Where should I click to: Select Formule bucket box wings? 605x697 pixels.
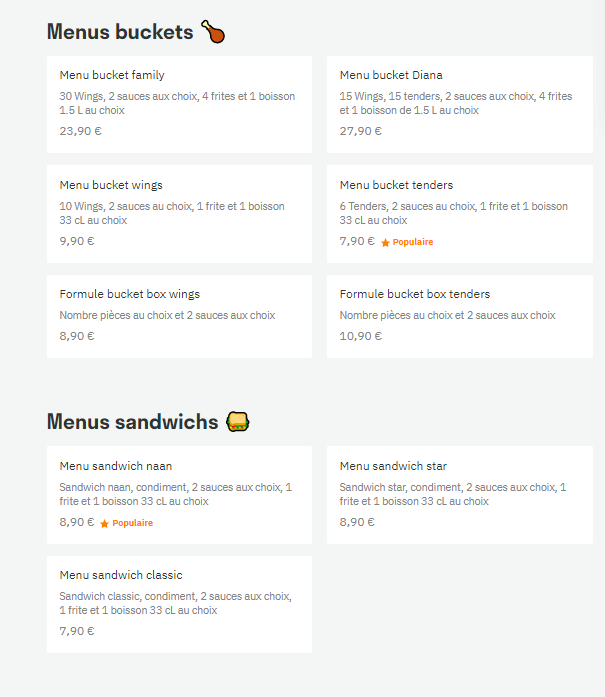click(x=179, y=316)
